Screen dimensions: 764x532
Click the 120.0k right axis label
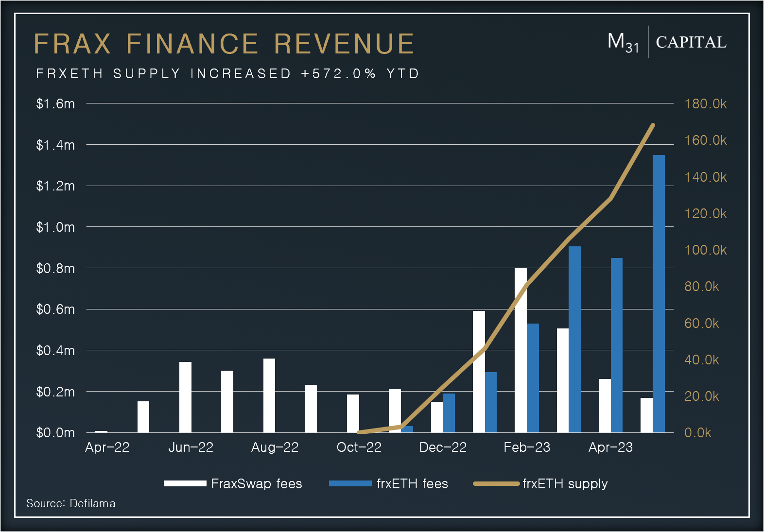[x=706, y=214]
